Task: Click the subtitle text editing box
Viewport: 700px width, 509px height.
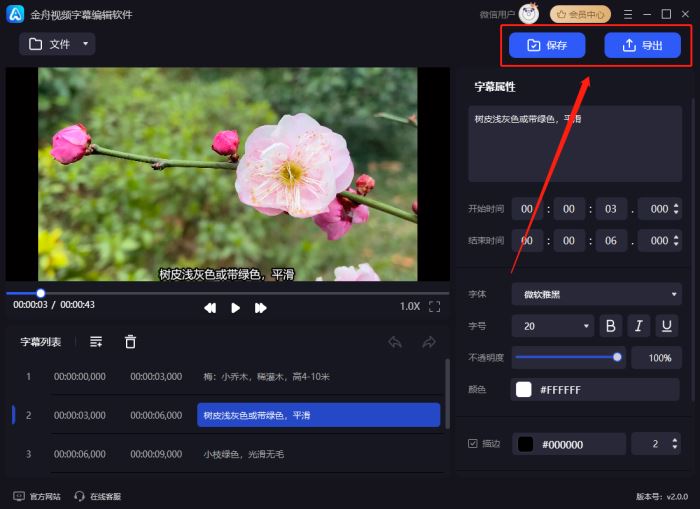Action: coord(575,144)
